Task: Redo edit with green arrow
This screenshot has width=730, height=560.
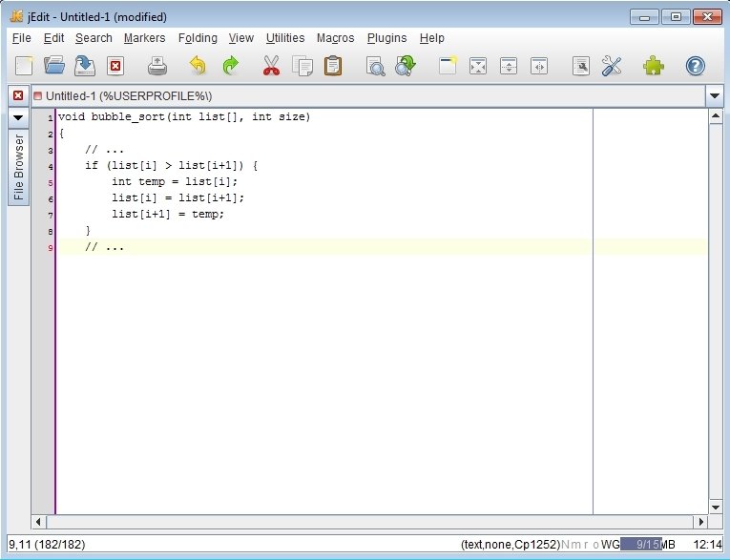Action: [x=230, y=66]
